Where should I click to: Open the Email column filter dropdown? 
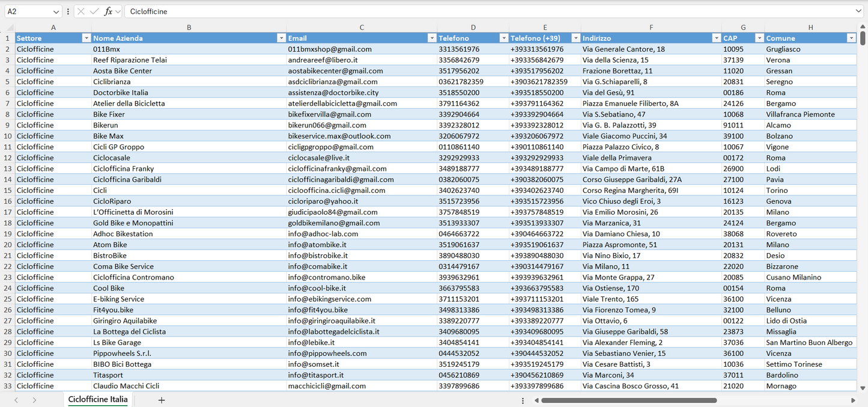[431, 38]
